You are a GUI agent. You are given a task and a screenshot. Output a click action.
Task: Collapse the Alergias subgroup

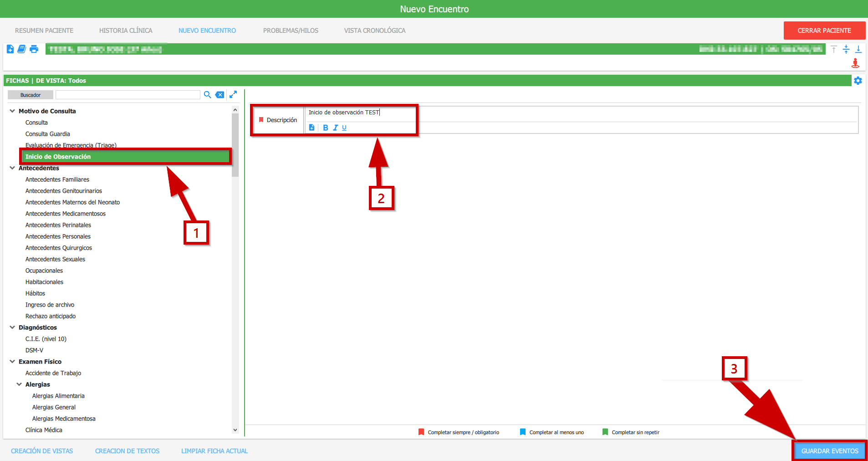tap(19, 384)
